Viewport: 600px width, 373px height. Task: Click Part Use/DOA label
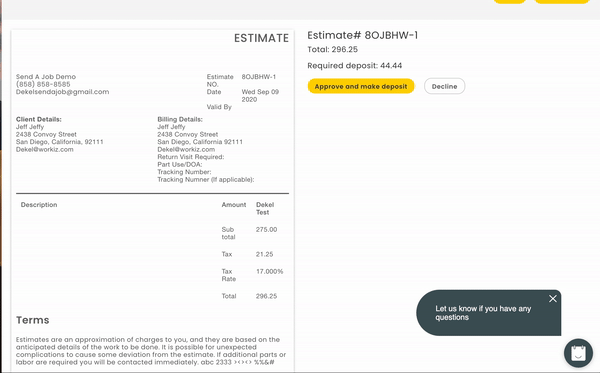point(179,165)
